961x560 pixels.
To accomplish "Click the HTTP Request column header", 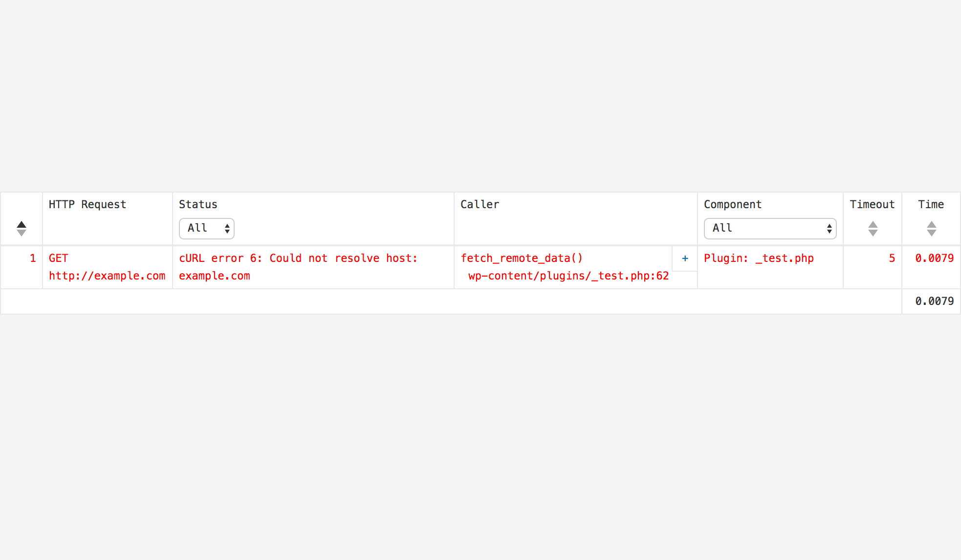I will coord(87,204).
